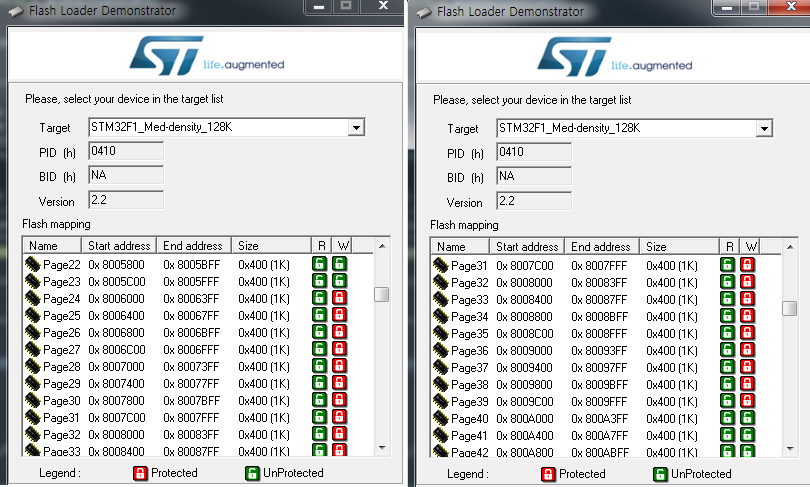This screenshot has height=487, width=810.
Task: Click chip icon of Page37, right window
Action: pyautogui.click(x=441, y=368)
